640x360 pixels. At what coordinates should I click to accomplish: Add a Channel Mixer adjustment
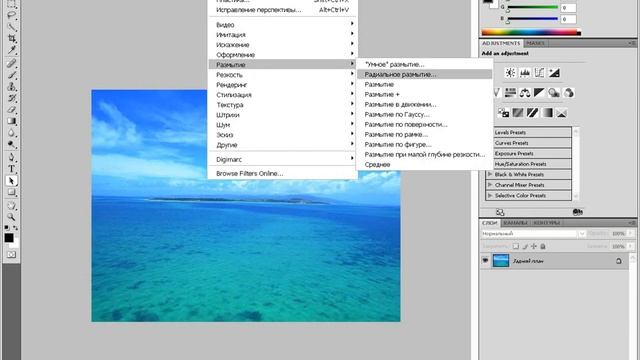point(569,93)
